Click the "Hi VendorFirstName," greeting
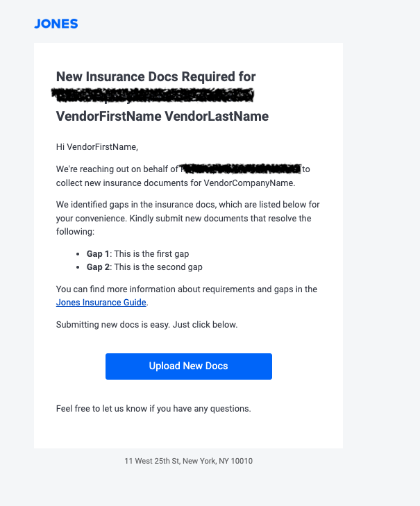The height and width of the screenshot is (506, 420). click(x=97, y=146)
